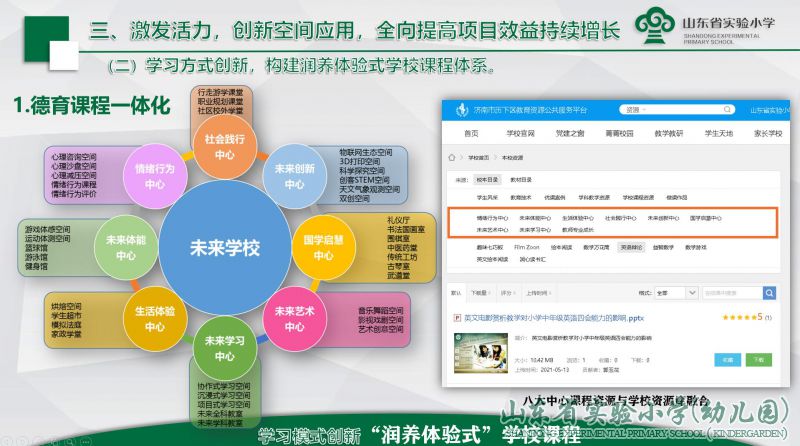Open the 首页 navigation tab

(x=471, y=133)
